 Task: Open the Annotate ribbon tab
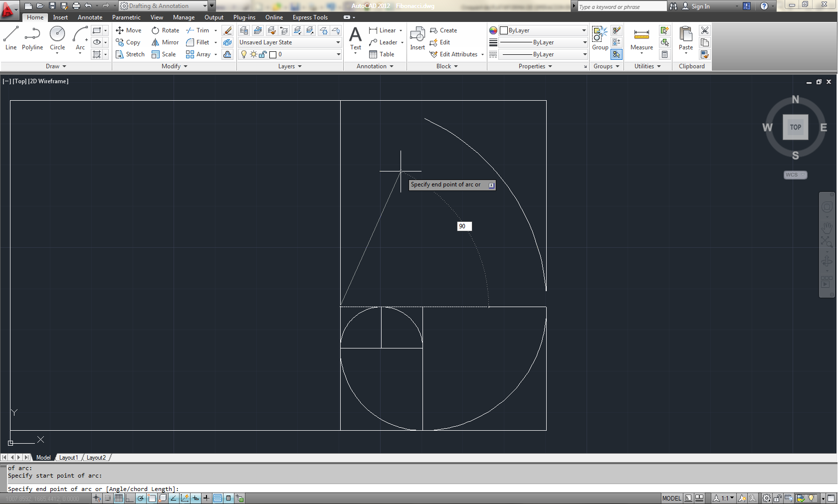tap(90, 17)
